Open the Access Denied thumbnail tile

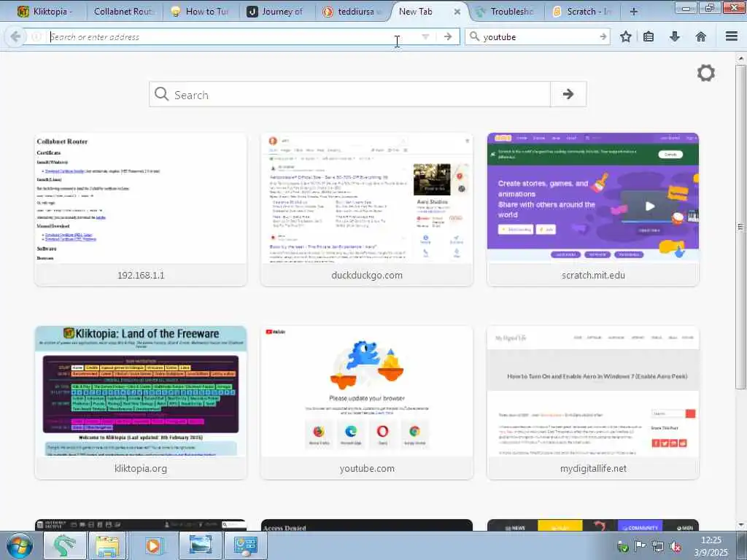(367, 525)
